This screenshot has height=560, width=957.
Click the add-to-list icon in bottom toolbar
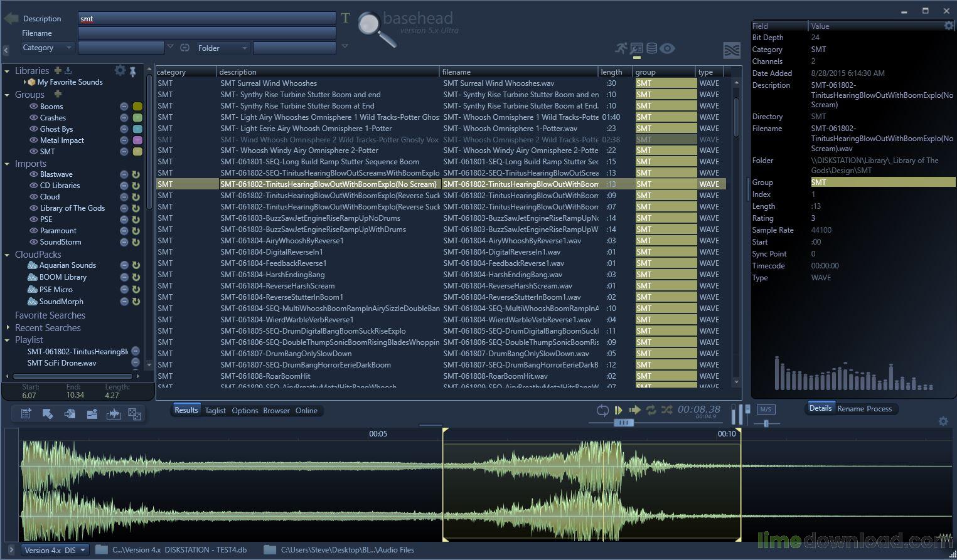tap(26, 414)
